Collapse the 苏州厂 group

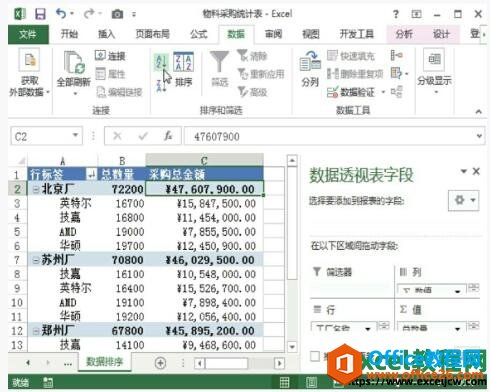point(35,260)
